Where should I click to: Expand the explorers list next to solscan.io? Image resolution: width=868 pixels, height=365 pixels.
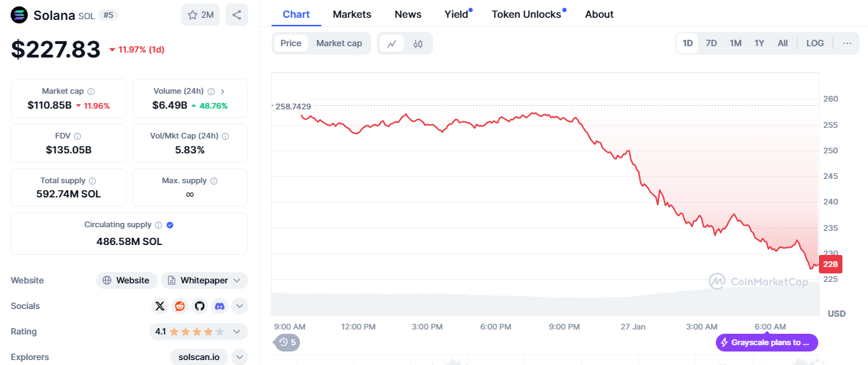coord(240,357)
